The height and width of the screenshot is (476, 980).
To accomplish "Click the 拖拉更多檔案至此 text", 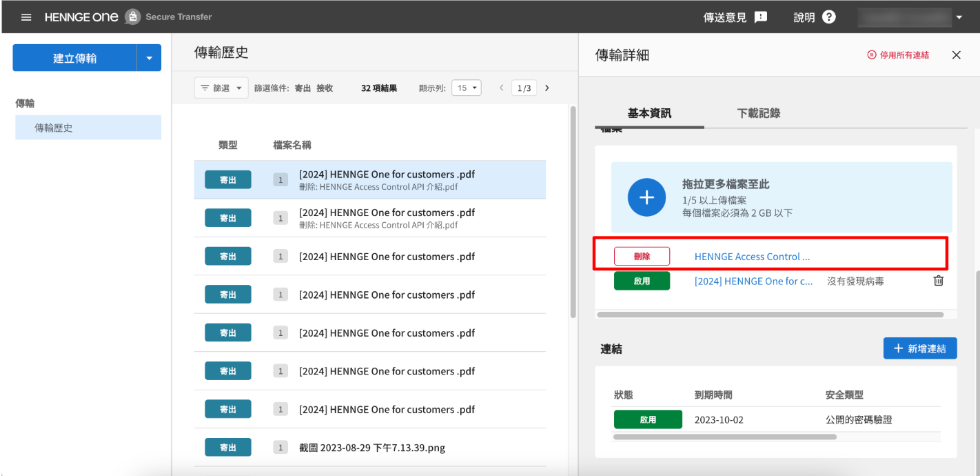I will coord(726,184).
